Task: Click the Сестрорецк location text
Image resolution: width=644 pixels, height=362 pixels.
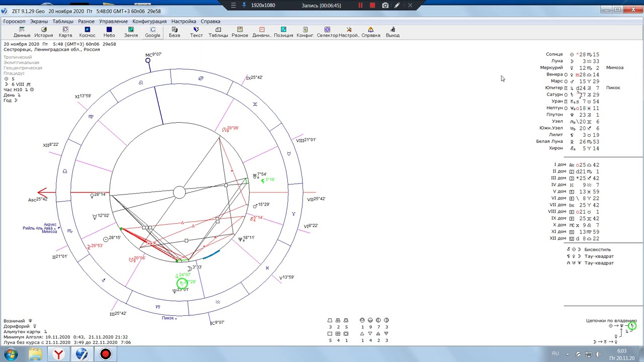Action: (52, 49)
